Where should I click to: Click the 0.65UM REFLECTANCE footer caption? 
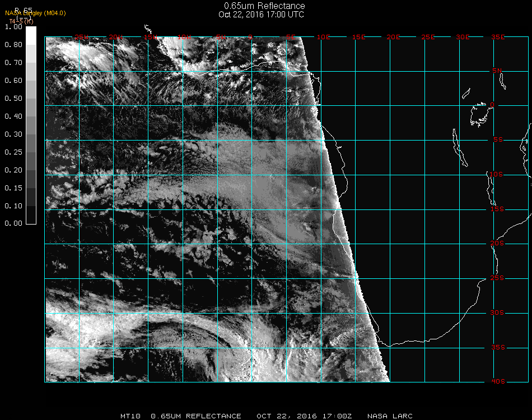[196, 416]
